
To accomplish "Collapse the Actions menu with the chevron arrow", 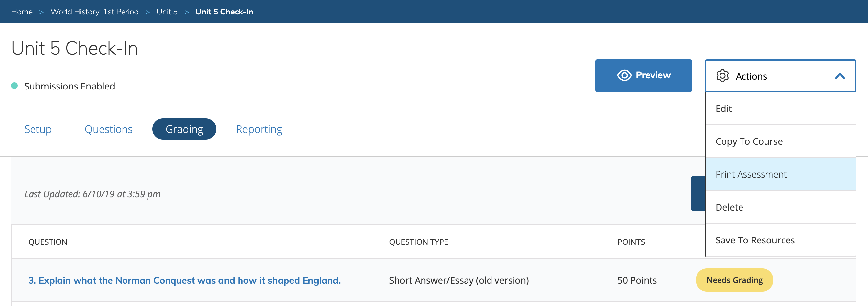I will (x=841, y=76).
